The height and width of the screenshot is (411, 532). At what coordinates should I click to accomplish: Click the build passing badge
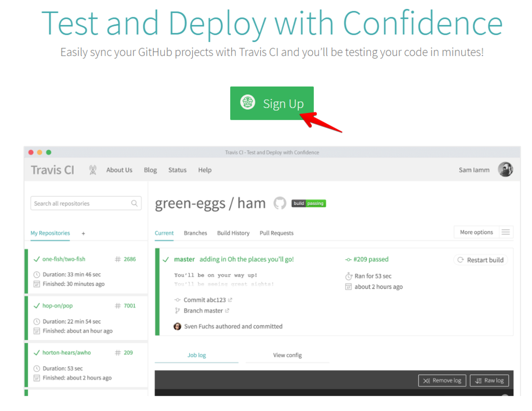(309, 203)
